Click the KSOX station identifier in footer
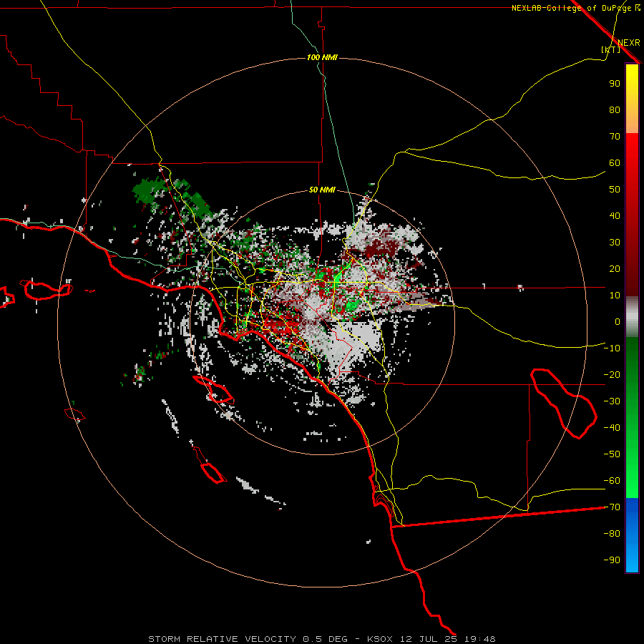Viewport: 644px width, 644px height. (x=379, y=639)
